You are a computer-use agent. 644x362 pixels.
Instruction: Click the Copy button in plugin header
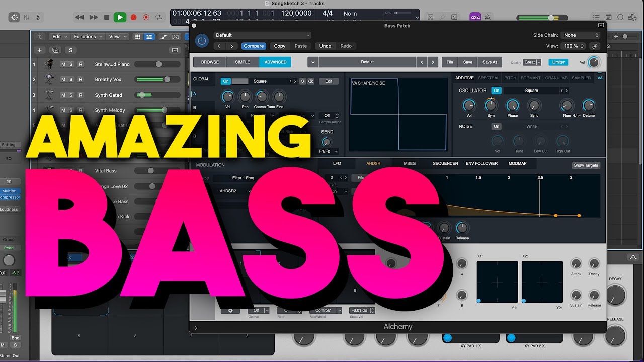280,46
